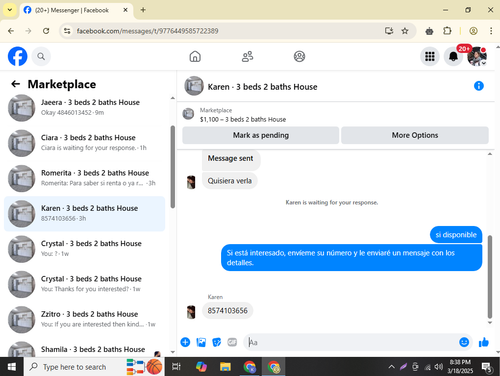Click chat title 'Karen · 3 beds 2 baths House'
The image size is (500, 376).
[x=262, y=87]
